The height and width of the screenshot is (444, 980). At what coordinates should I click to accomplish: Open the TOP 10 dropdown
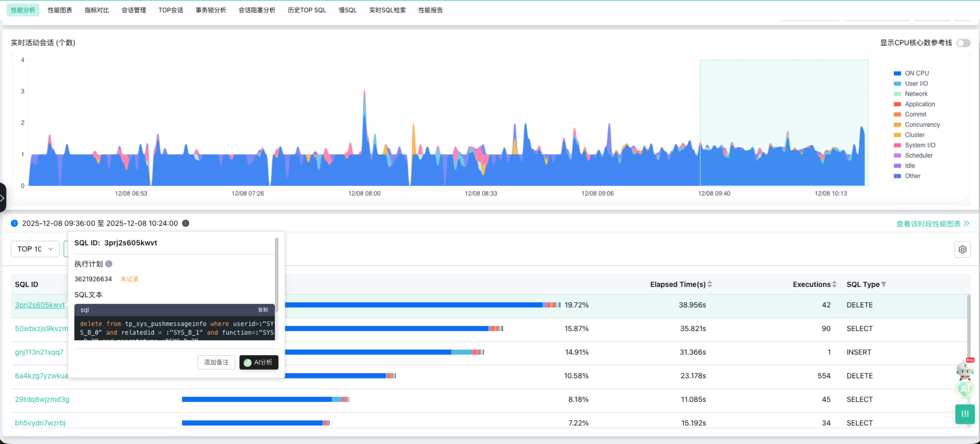[35, 249]
